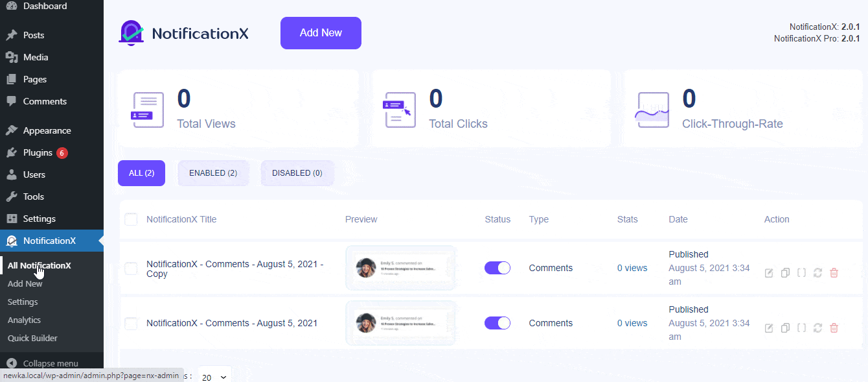Open All NotificationX submenu item
868x382 pixels.
point(40,265)
